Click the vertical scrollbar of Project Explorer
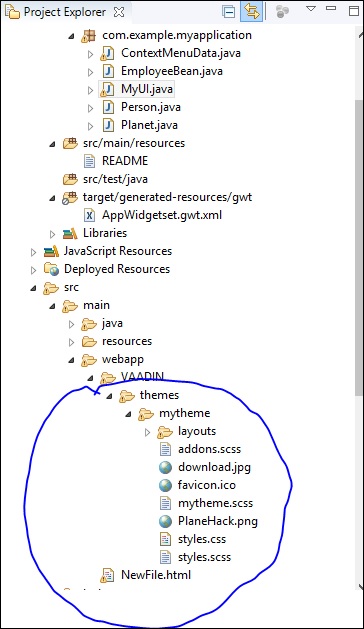Image resolution: width=364 pixels, height=629 pixels. click(x=359, y=248)
